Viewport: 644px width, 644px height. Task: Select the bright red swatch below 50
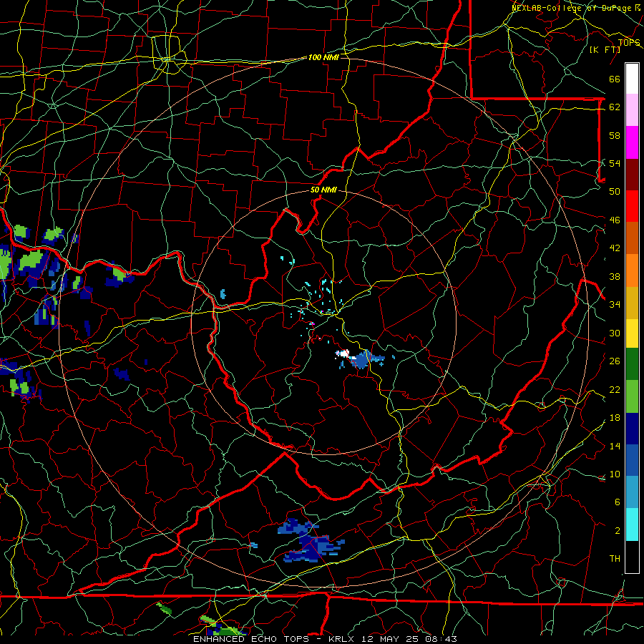click(x=632, y=206)
